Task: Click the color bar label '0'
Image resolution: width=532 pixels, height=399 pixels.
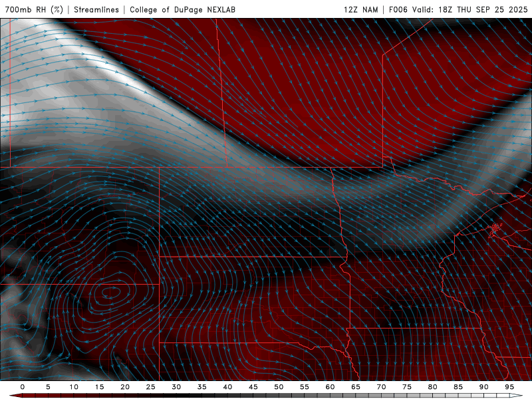Action: [x=23, y=387]
